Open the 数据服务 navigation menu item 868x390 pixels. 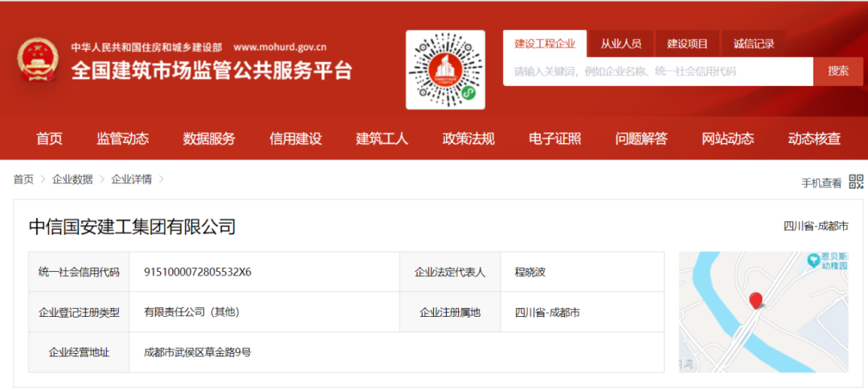point(209,138)
